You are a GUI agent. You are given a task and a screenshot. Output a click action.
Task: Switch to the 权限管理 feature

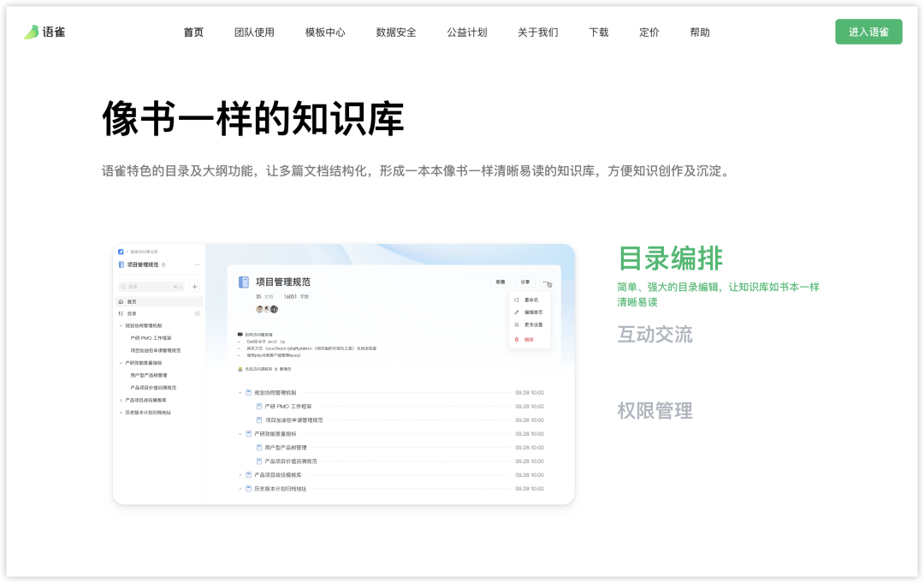click(x=654, y=410)
